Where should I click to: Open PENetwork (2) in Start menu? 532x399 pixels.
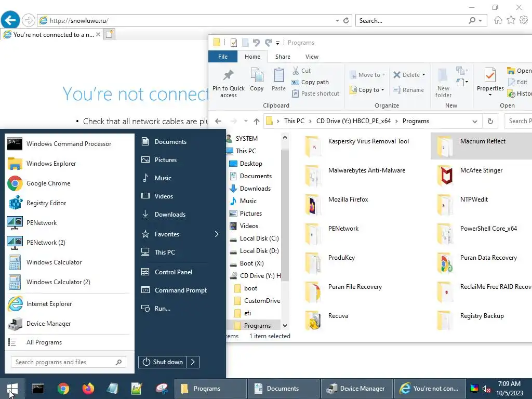(69, 243)
